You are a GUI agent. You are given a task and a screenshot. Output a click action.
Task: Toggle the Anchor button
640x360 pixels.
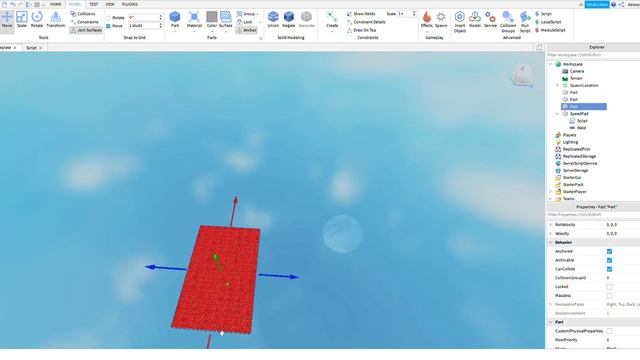[246, 30]
